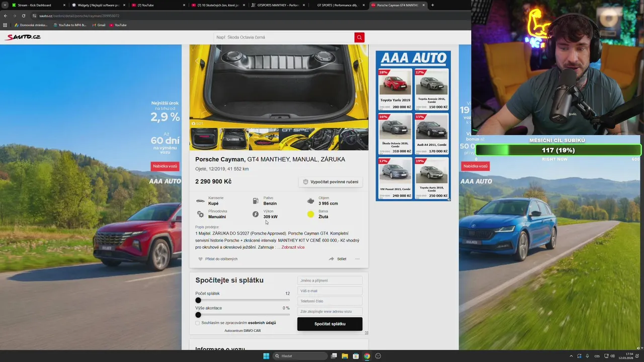Click the Vypočítat povinné ručení button
Screen dimensions: 644x362
[331, 182]
